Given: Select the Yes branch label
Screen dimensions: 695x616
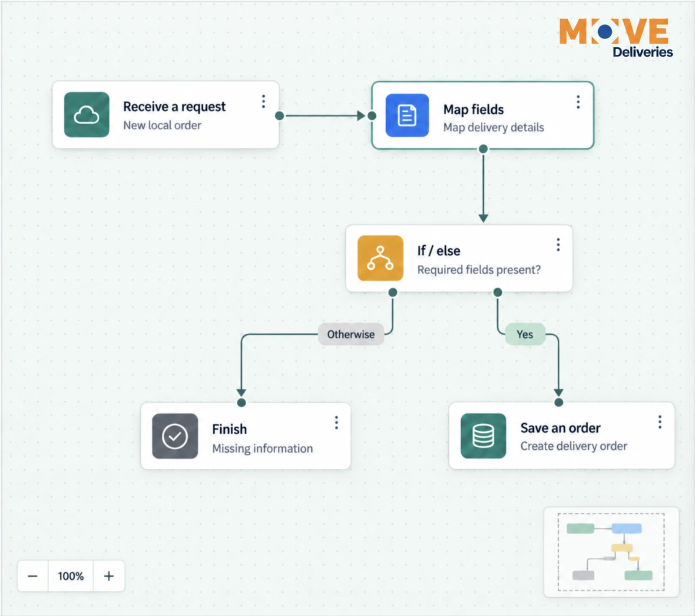Looking at the screenshot, I should point(525,334).
